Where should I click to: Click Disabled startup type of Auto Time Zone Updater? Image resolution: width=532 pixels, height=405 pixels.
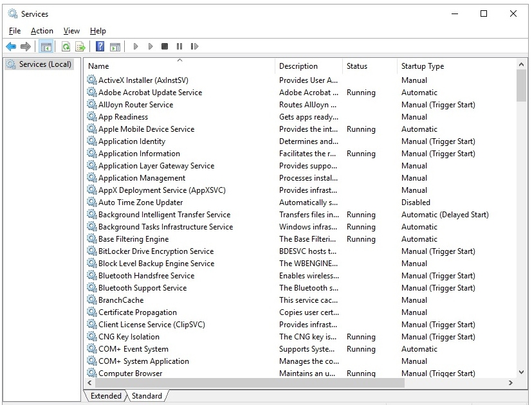coord(416,203)
